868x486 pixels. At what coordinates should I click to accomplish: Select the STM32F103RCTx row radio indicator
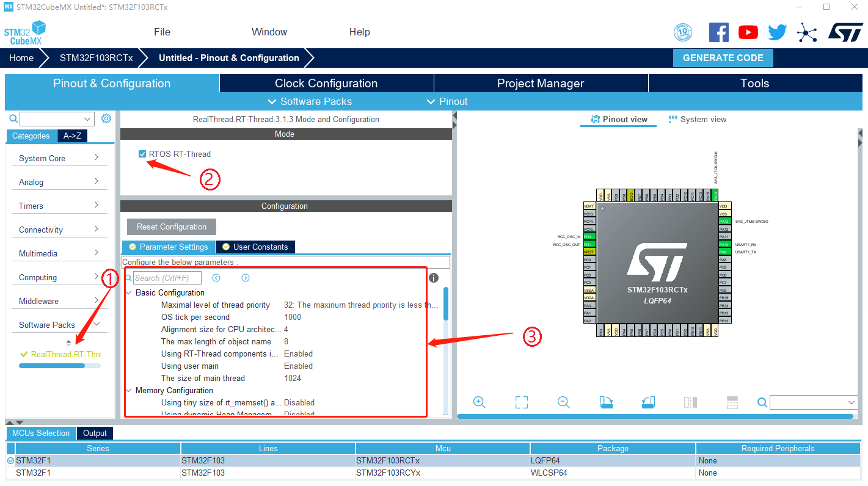pos(10,460)
